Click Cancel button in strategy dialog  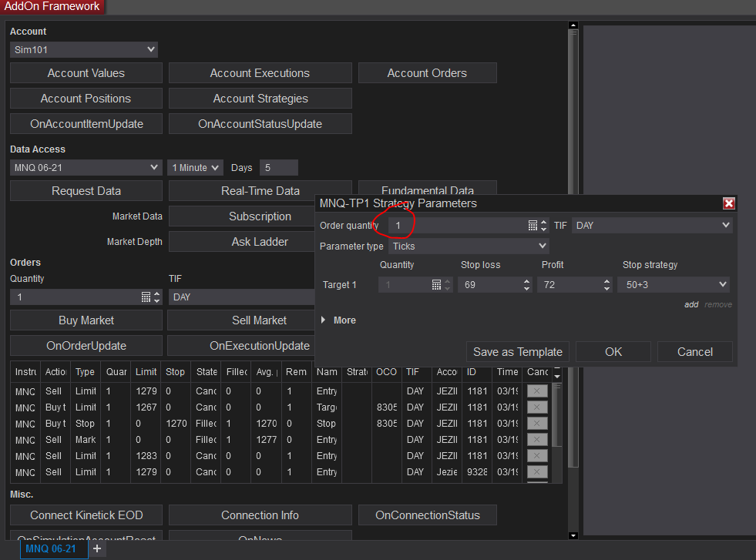click(x=695, y=352)
